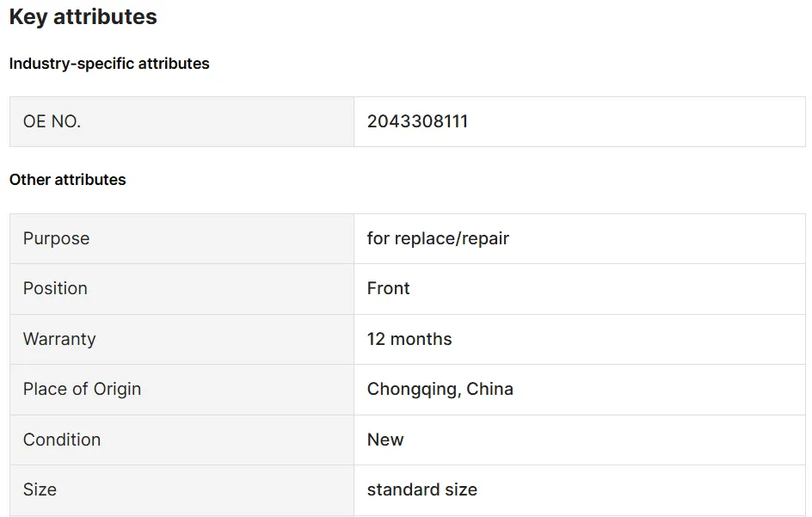The image size is (812, 517).
Task: Select the OE number 2043308111
Action: click(x=417, y=122)
